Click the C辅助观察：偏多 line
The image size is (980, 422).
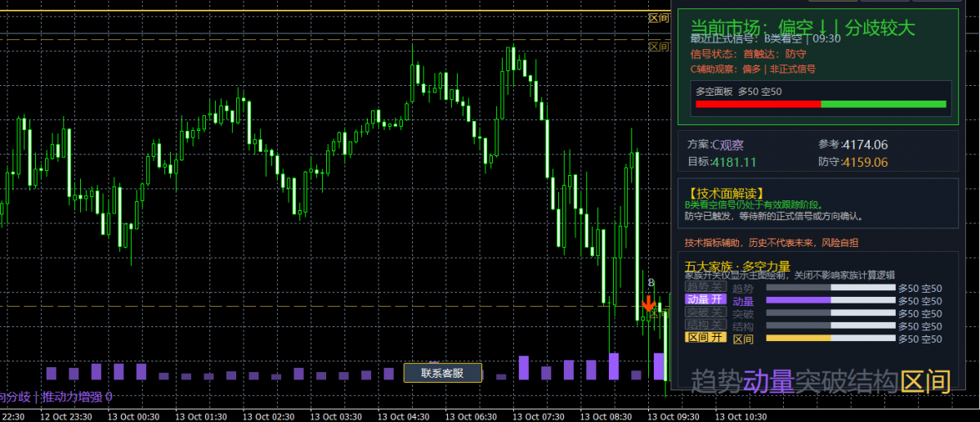tap(753, 70)
